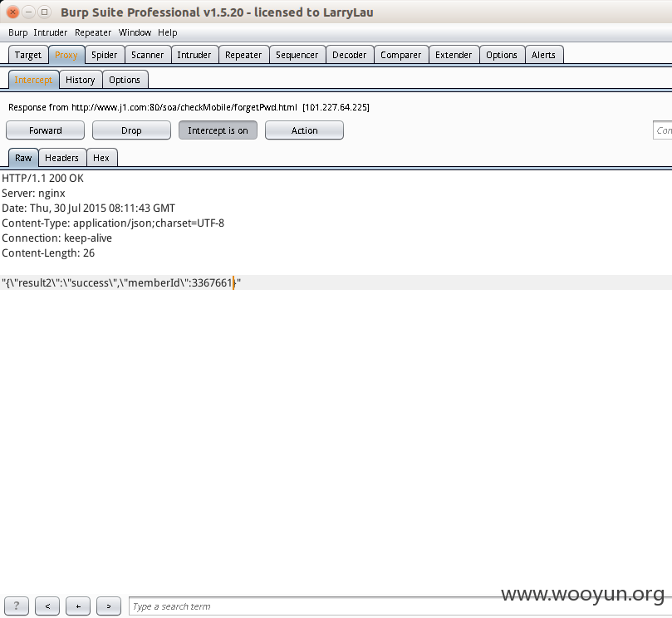Click the Date header line
The image size is (672, 618).
click(88, 208)
